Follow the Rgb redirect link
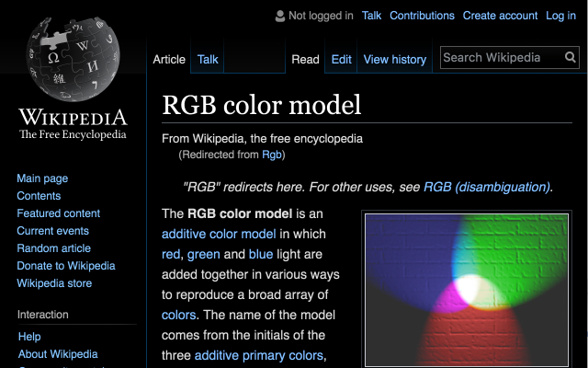 (272, 155)
